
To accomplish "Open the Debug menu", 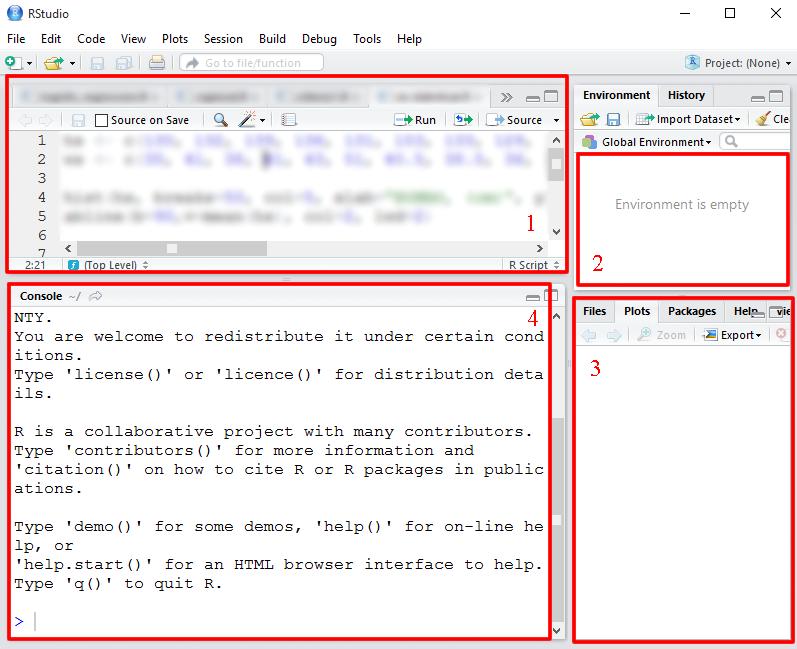I will coord(319,39).
